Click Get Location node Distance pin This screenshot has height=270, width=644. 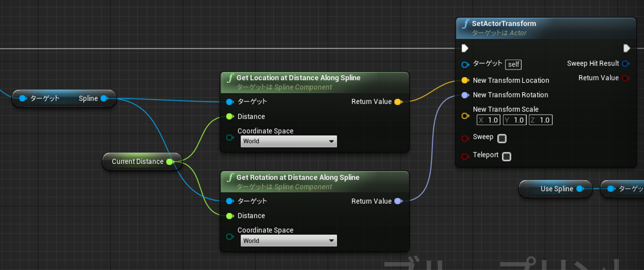click(230, 117)
